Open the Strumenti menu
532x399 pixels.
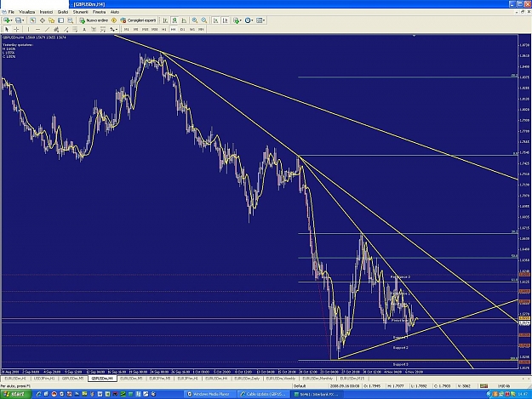point(80,12)
